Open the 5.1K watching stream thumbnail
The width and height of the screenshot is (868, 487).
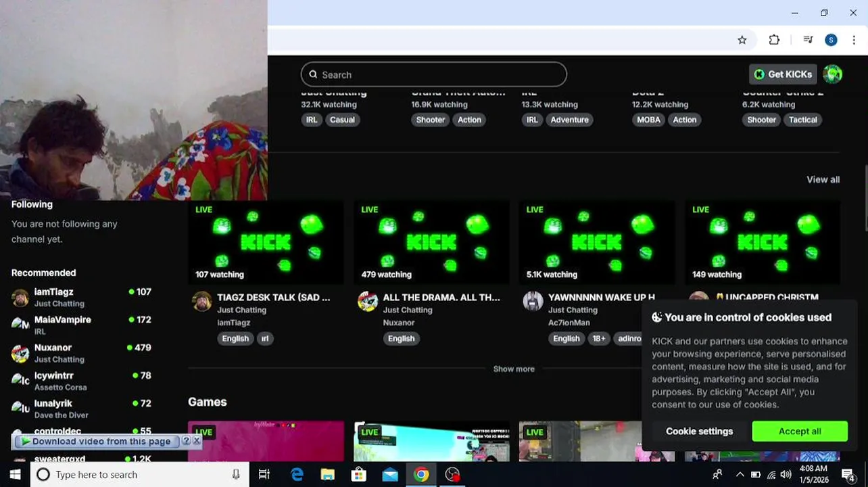click(x=597, y=242)
